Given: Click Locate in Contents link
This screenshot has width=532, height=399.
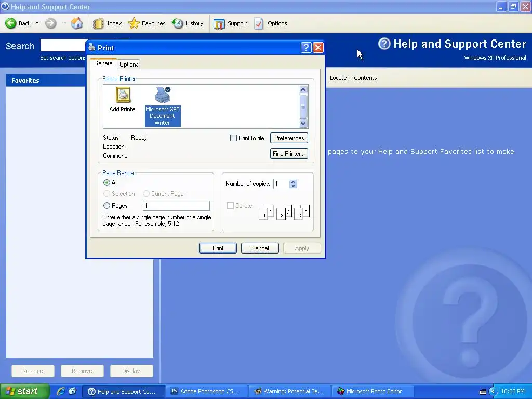Looking at the screenshot, I should pyautogui.click(x=353, y=78).
